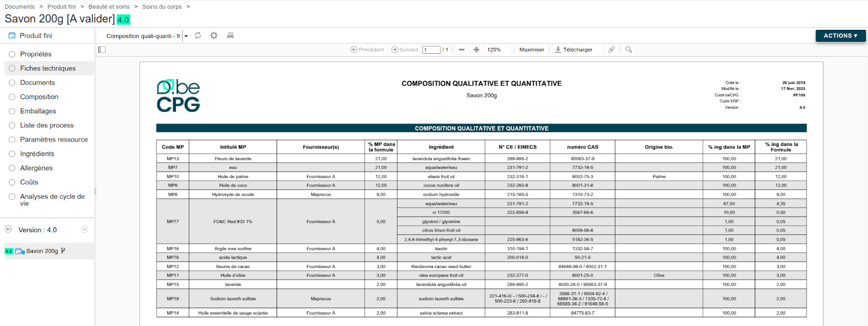Click the Hydroxyde de soude cell
868x326 pixels.
coord(233,194)
